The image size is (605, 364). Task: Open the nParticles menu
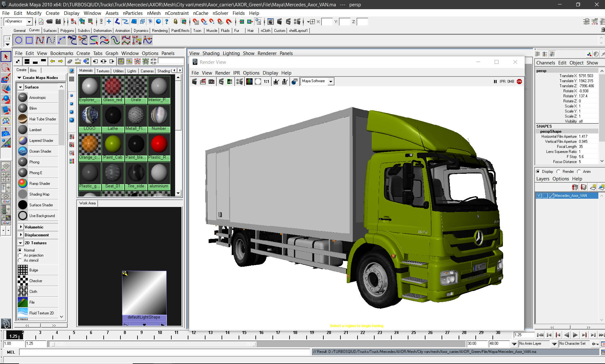[133, 13]
